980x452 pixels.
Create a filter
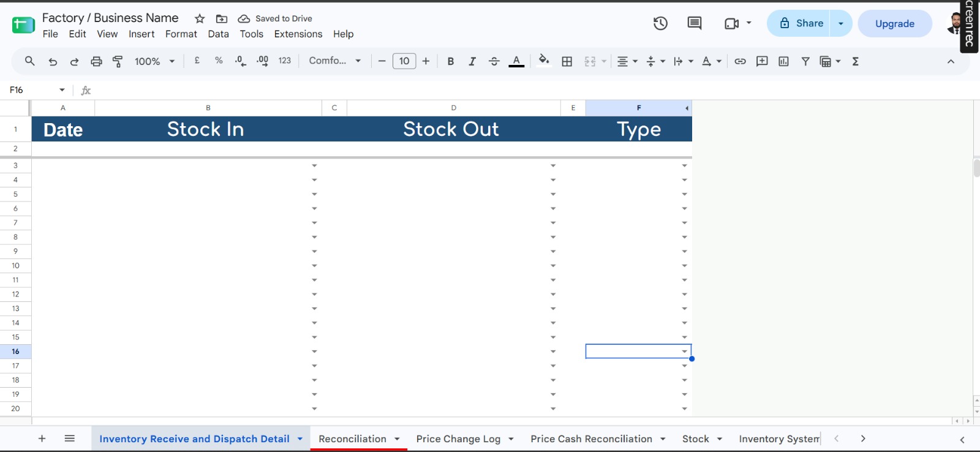point(805,61)
